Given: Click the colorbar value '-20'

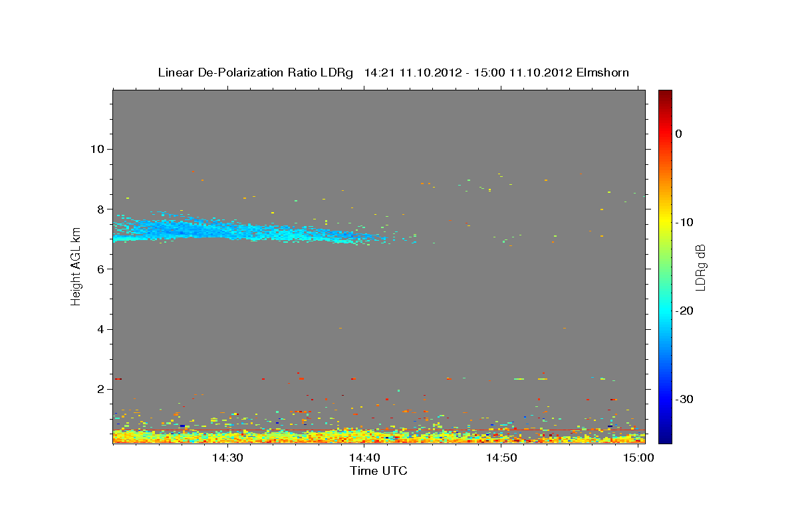Looking at the screenshot, I should (684, 311).
